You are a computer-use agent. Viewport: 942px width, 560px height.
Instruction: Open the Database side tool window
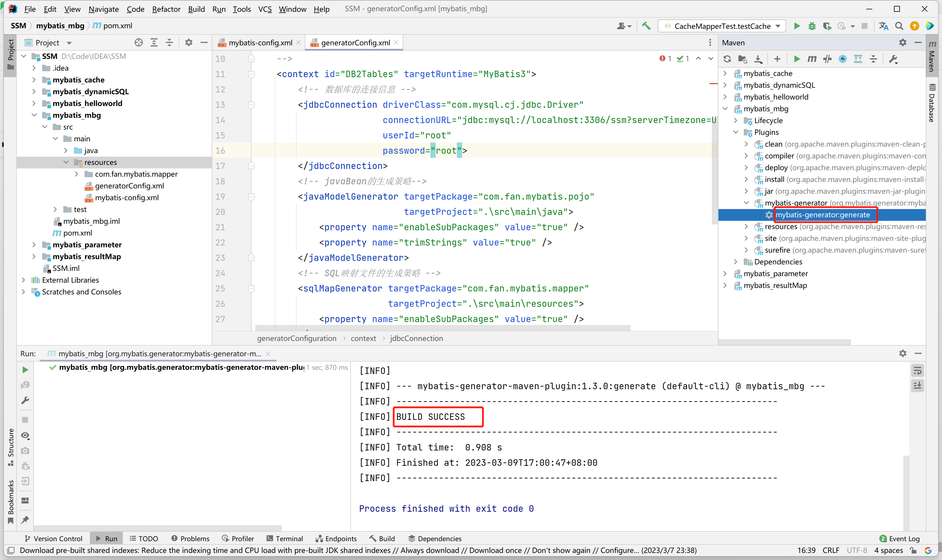[932, 103]
